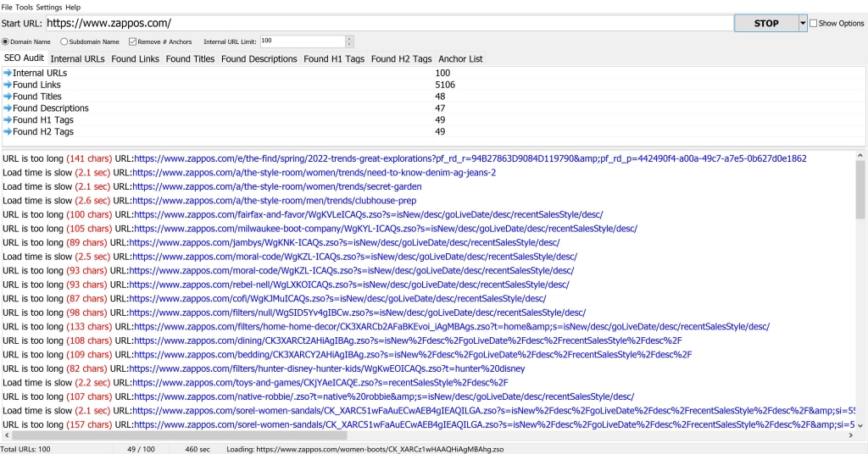Click the sorel-women-sandals link flagged 157 chars
The width and height of the screenshot is (868, 454).
click(494, 424)
